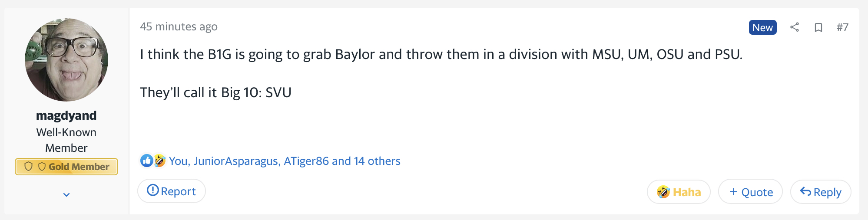Open magdyand's avatar picture
This screenshot has height=220, width=868.
coord(66,60)
